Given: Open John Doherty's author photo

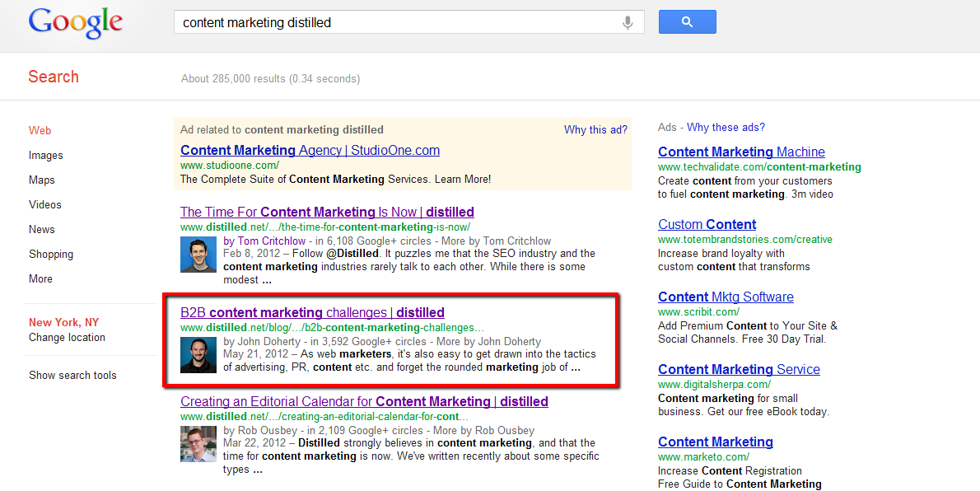Looking at the screenshot, I should 198,354.
